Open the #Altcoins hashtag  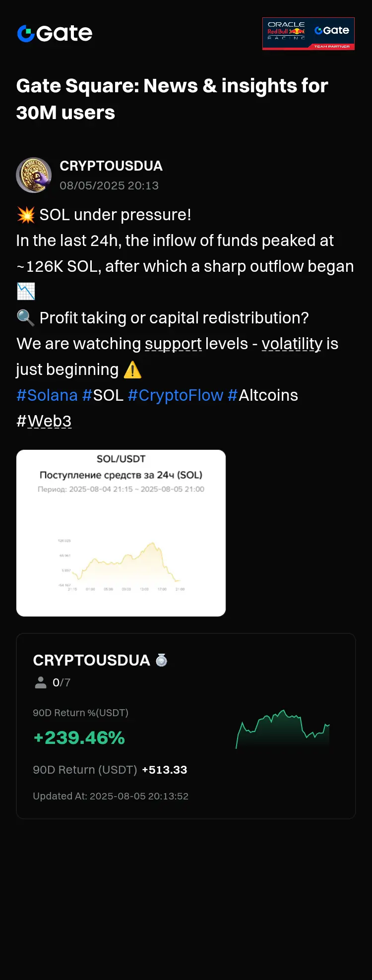(263, 395)
